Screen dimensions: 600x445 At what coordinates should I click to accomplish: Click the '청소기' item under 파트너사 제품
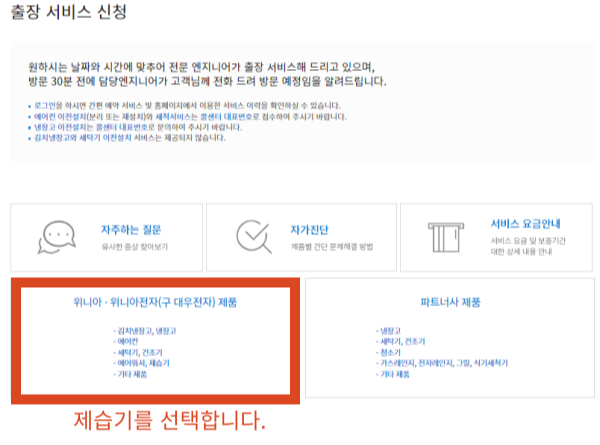pyautogui.click(x=388, y=352)
